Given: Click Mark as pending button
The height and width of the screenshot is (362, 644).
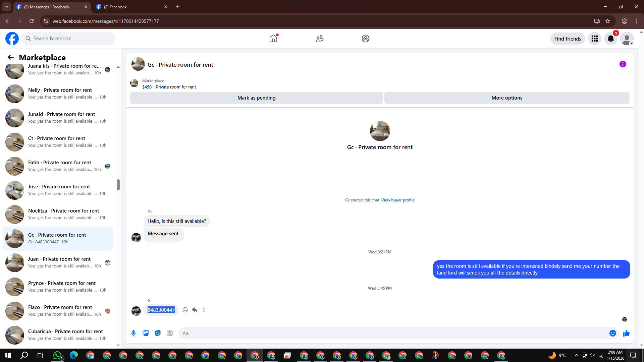Looking at the screenshot, I should tap(256, 98).
